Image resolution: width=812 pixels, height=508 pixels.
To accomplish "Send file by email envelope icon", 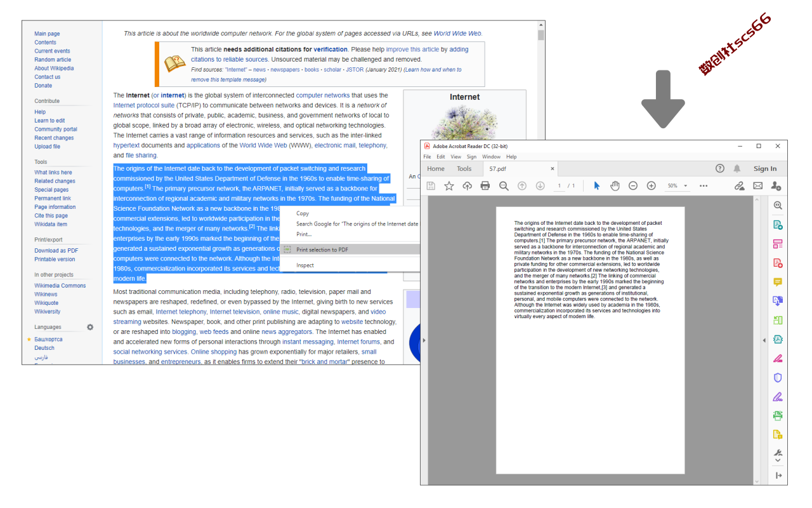I will (x=757, y=185).
